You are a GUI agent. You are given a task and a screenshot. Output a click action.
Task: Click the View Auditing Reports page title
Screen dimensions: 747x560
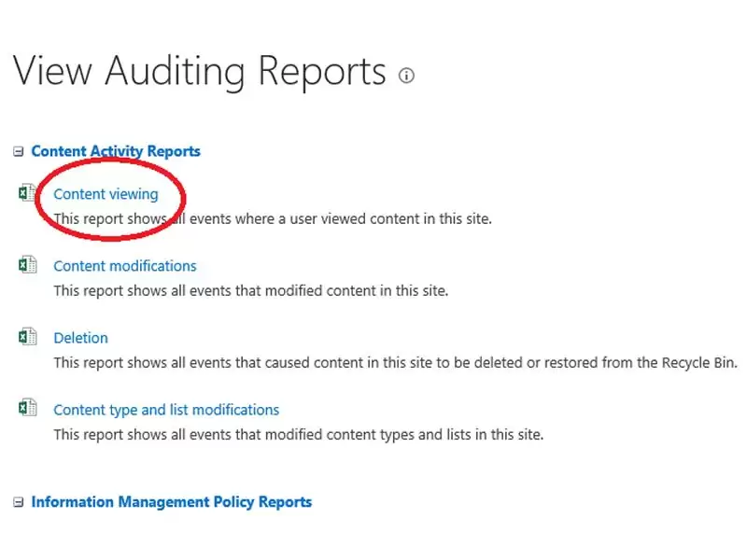[x=199, y=70]
